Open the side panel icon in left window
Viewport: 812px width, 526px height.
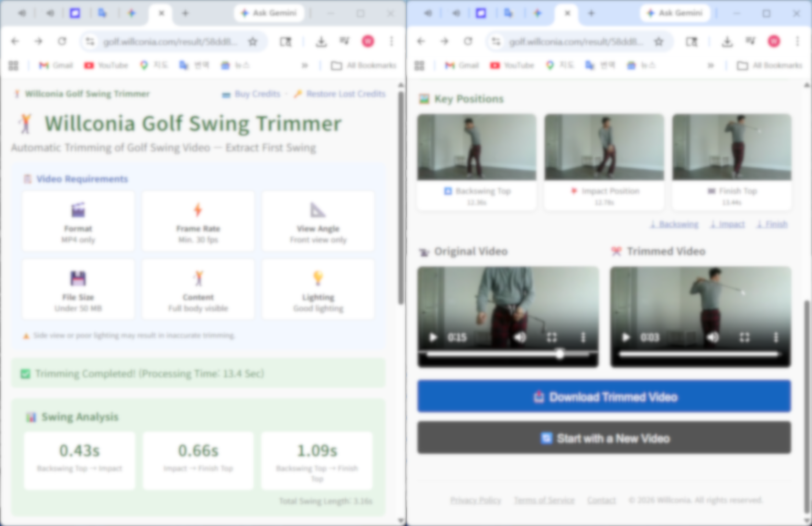click(286, 41)
